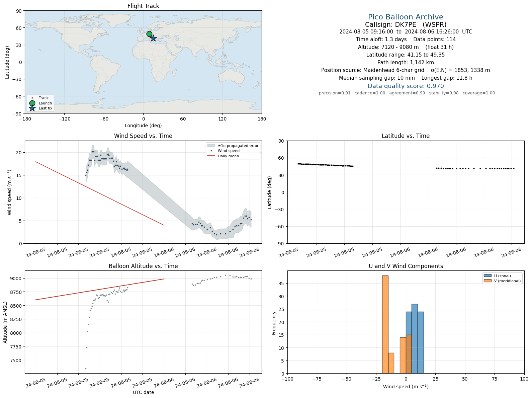The image size is (532, 398).
Task: Click the "8250" tick on the altitude axis
Action: [x=16, y=319]
